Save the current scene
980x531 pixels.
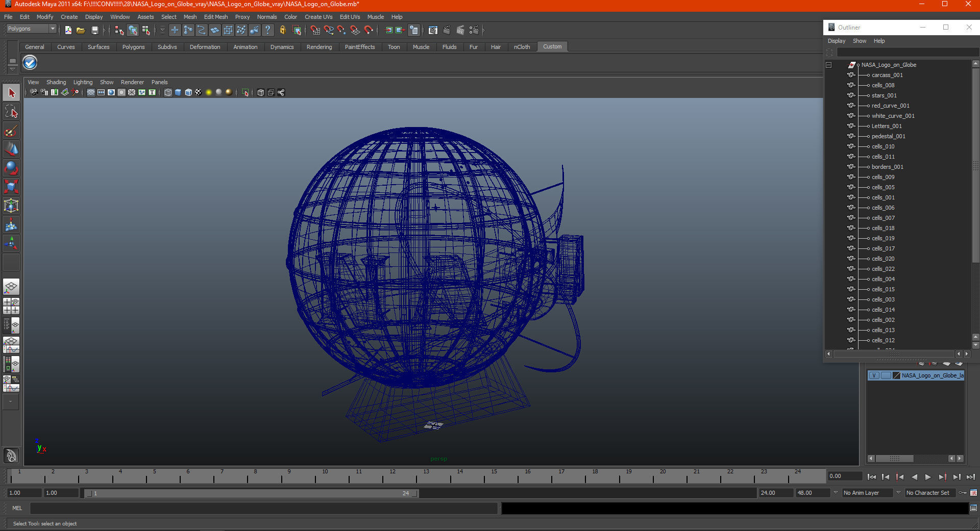94,30
